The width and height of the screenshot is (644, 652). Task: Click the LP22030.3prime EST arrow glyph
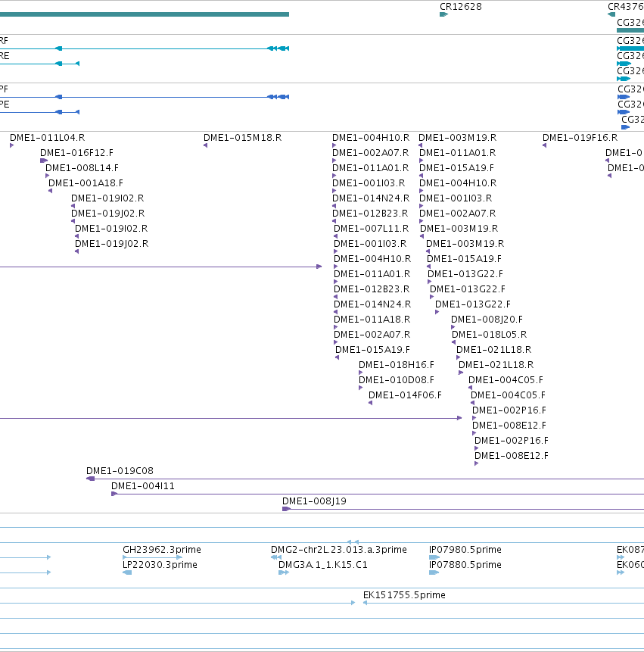point(127,572)
